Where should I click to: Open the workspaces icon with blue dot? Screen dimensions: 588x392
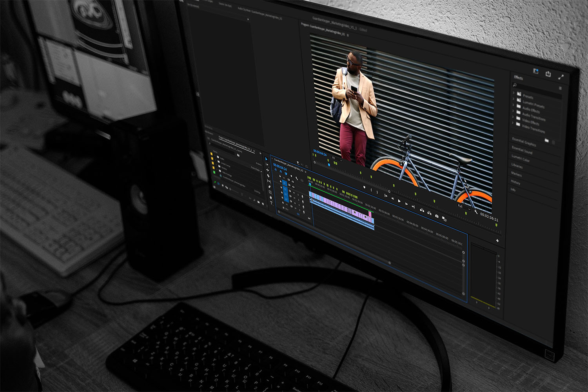coord(536,71)
